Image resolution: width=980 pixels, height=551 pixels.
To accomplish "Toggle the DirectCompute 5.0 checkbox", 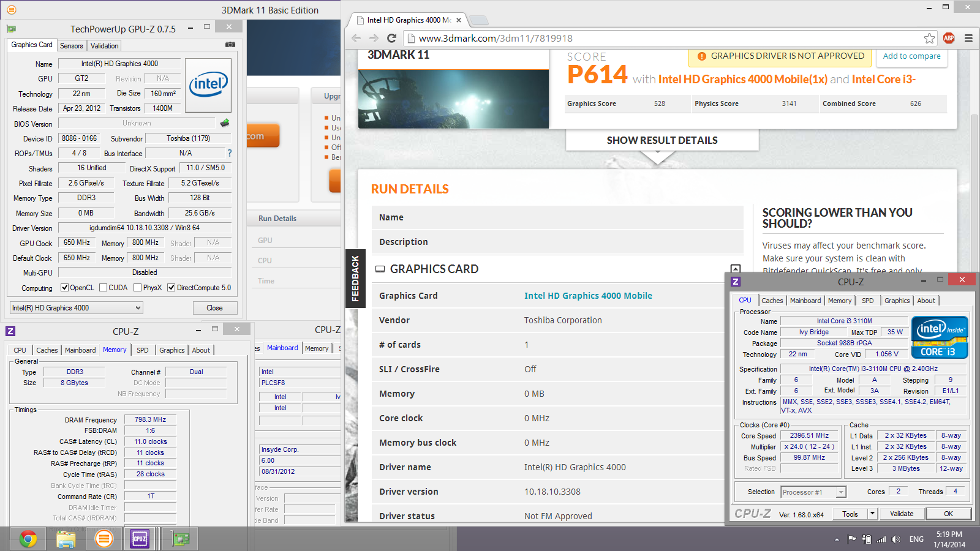I will coord(171,288).
